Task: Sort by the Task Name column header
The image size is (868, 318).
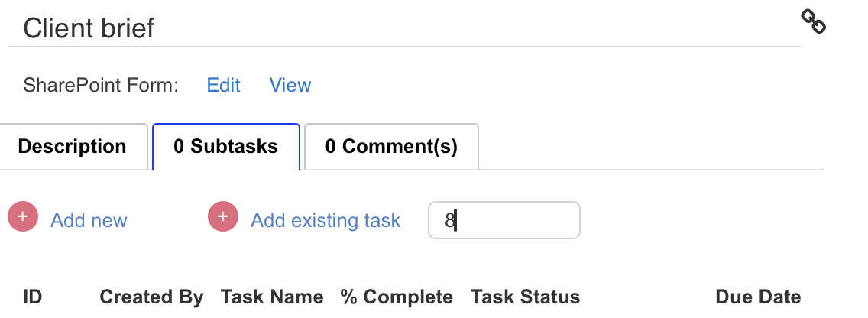Action: coord(272,297)
